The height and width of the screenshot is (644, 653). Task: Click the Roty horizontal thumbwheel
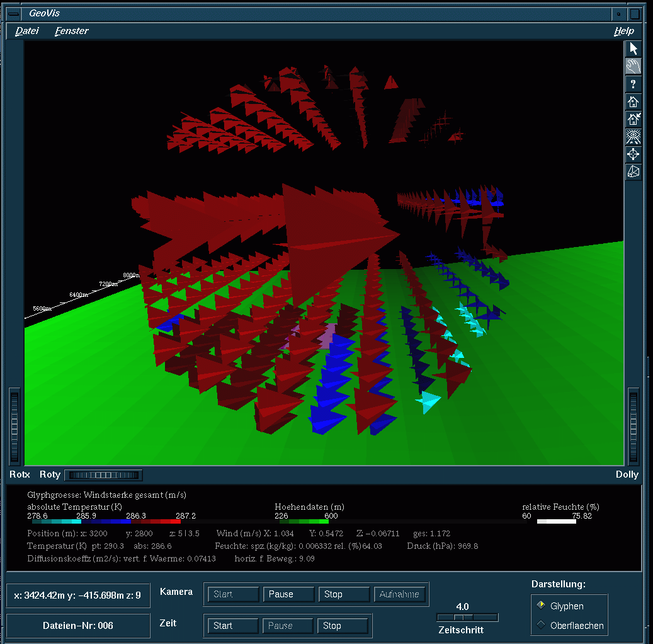[x=105, y=475]
